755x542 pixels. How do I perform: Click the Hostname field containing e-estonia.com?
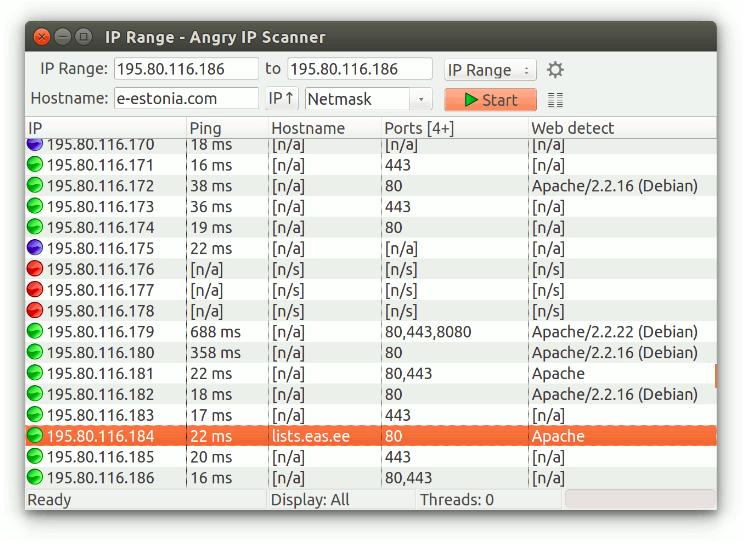(186, 99)
